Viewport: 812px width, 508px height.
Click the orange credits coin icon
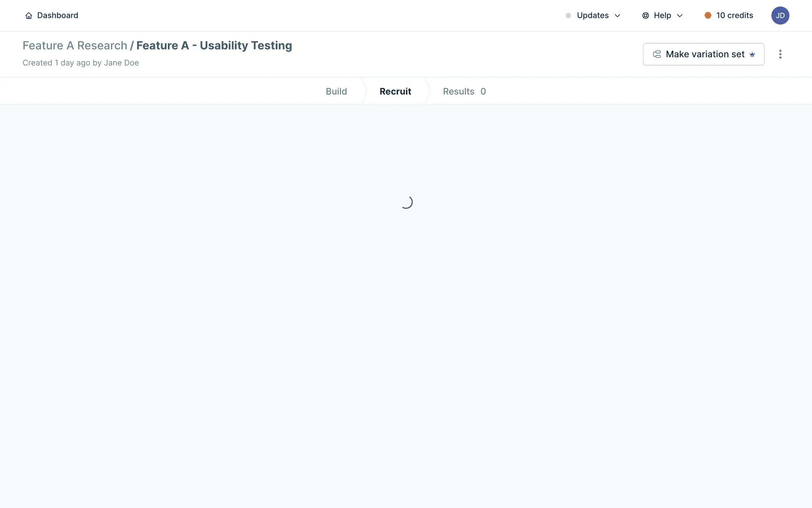click(708, 16)
